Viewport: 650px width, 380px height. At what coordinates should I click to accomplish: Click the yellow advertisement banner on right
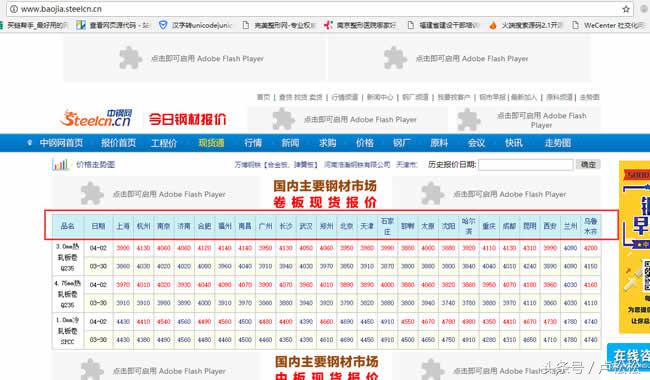point(634,247)
